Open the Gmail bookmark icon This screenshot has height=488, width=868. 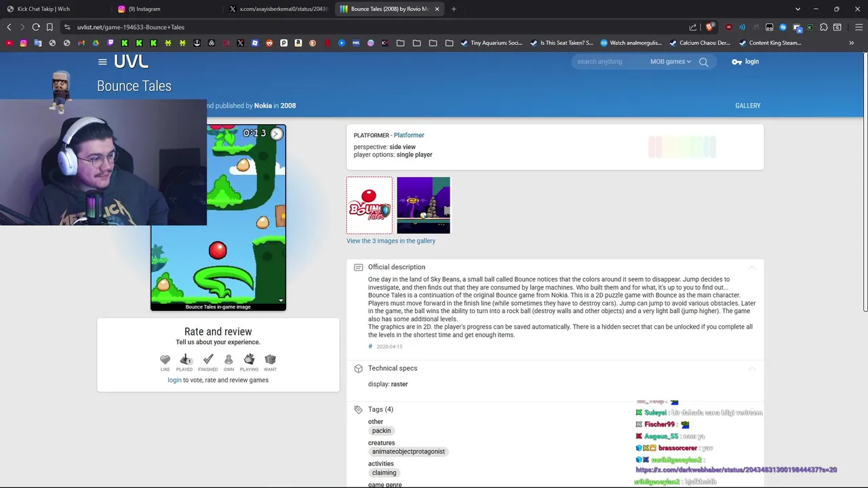pyautogui.click(x=81, y=43)
